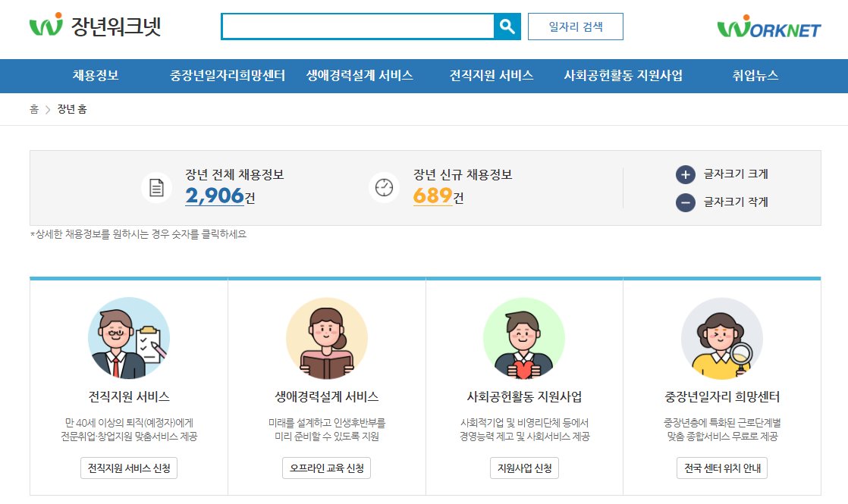The image size is (848, 504).
Task: Click the clock icon beside 장년 신규 채용정보
Action: point(384,187)
